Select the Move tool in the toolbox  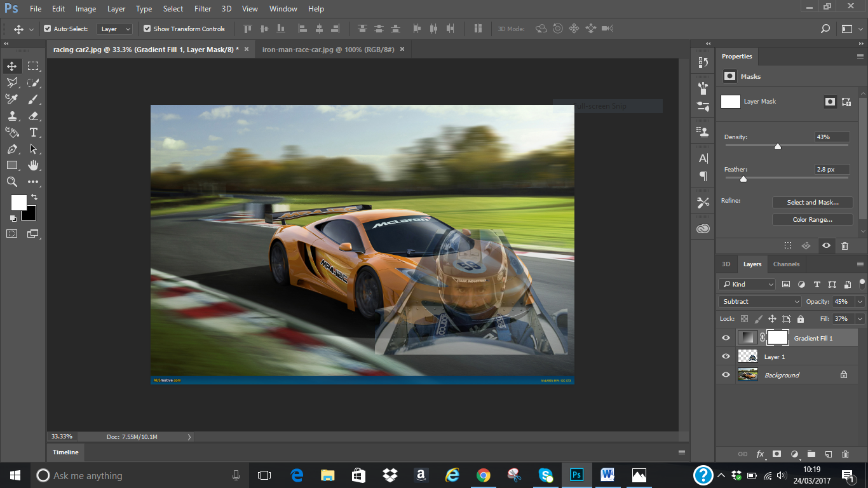(x=12, y=66)
